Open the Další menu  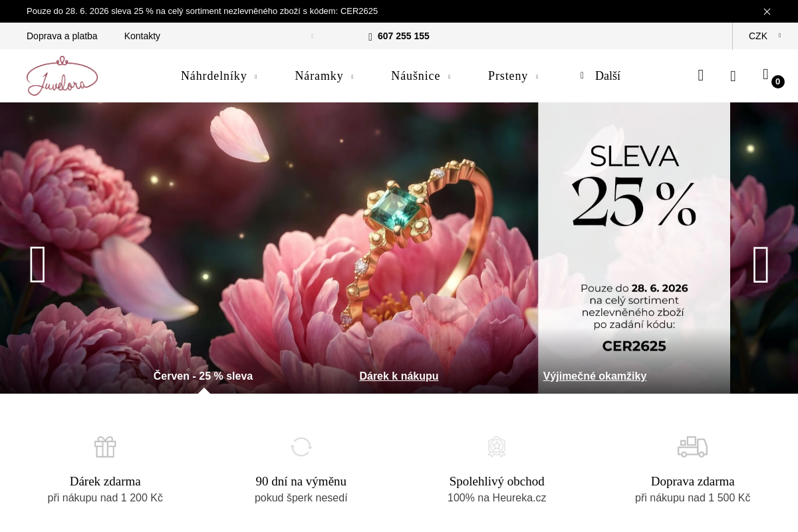click(x=600, y=76)
